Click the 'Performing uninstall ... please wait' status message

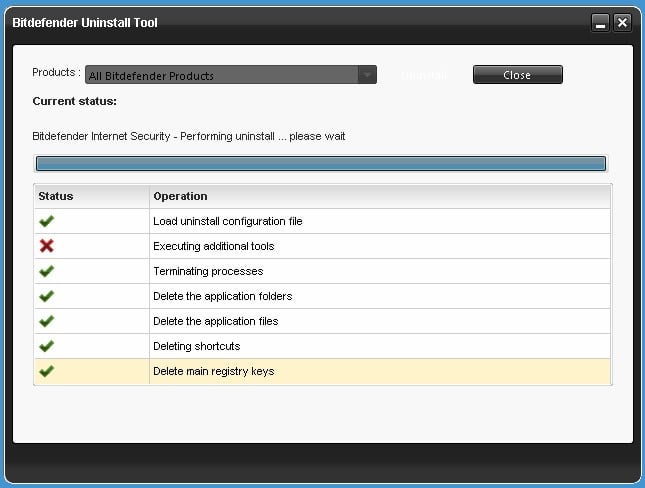pos(189,136)
